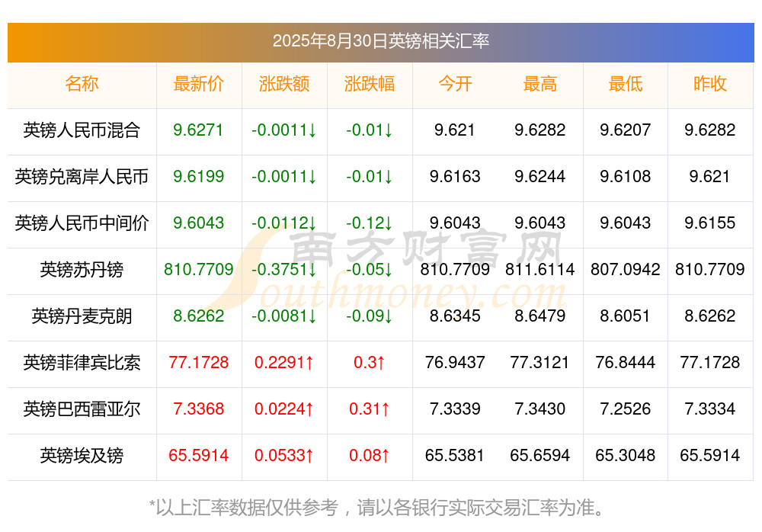Click latest price 7.3368
762x532 pixels.
tap(198, 409)
